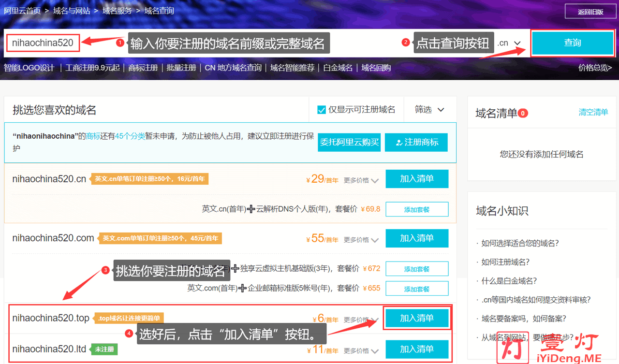Click nihaochina520.com domain name text
The height and width of the screenshot is (364, 619).
(x=53, y=238)
